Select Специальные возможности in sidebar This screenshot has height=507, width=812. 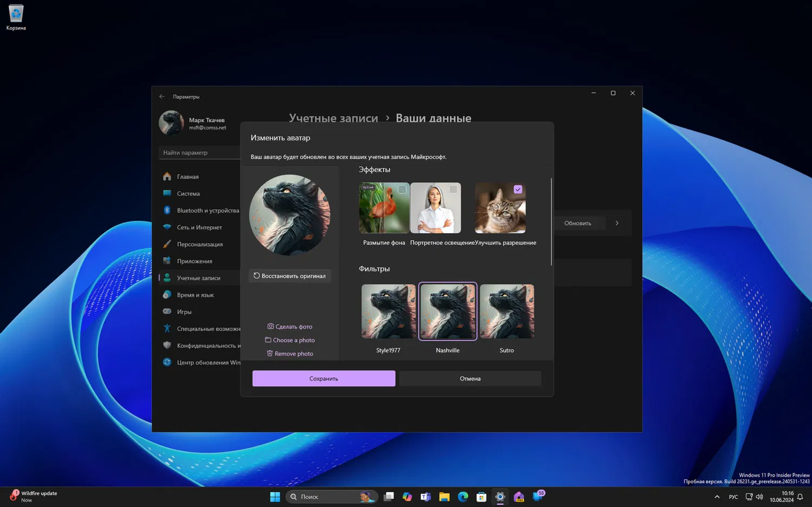199,328
